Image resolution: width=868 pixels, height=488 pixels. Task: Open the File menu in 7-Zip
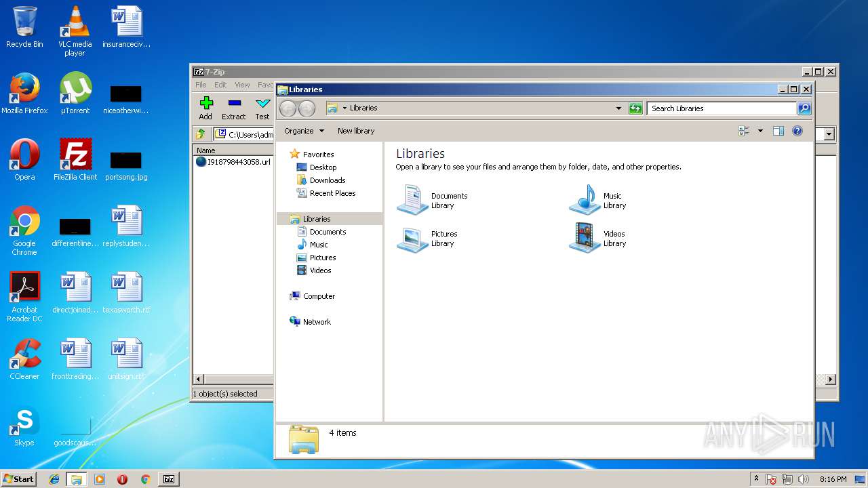201,85
